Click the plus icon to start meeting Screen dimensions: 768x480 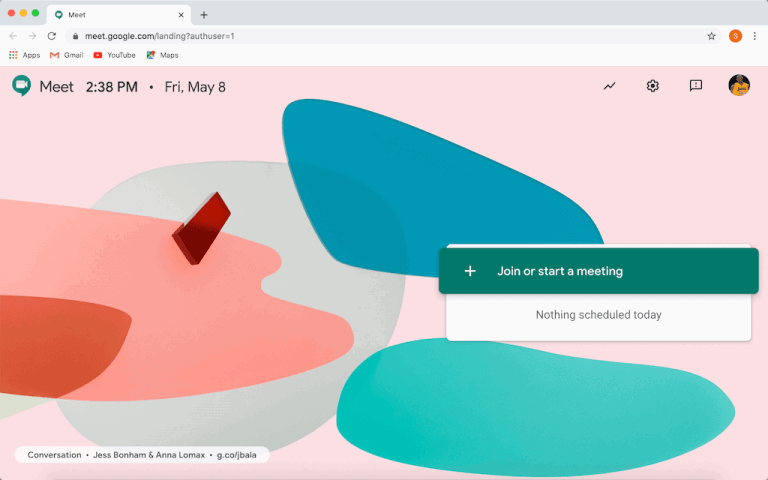(470, 271)
